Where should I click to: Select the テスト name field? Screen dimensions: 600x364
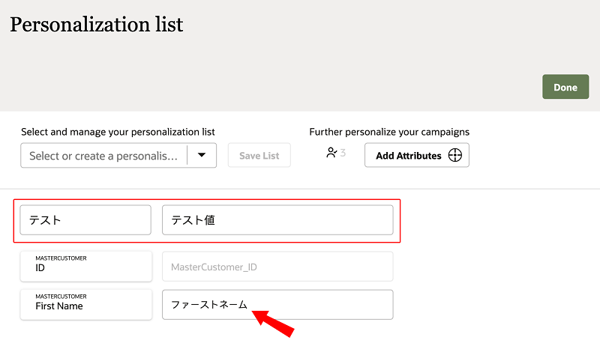point(85,220)
